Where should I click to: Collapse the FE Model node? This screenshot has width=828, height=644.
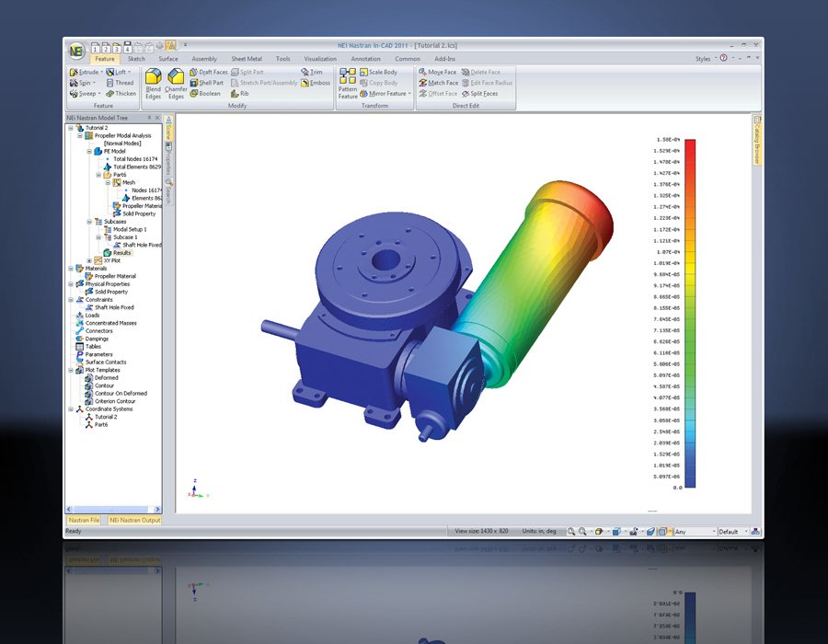(89, 152)
